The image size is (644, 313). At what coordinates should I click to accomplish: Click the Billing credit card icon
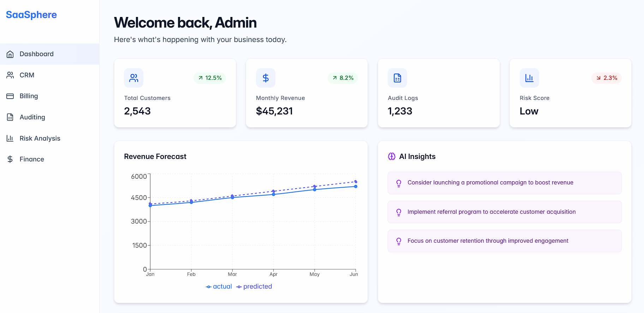[x=10, y=96]
